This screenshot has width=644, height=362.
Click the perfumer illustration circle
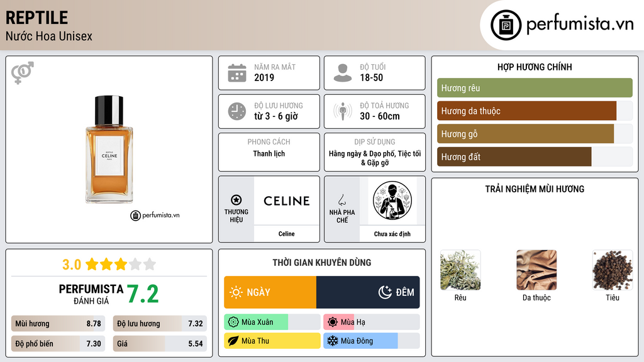(392, 200)
